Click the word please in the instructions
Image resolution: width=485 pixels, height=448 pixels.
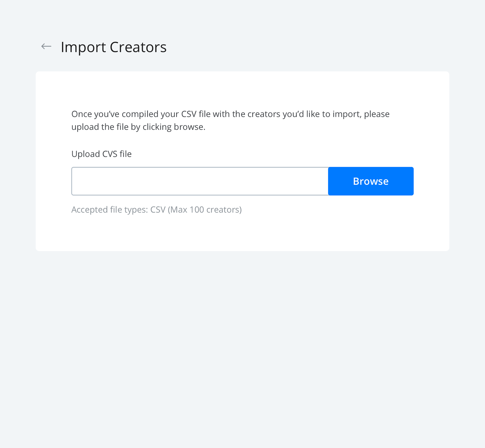click(x=377, y=114)
